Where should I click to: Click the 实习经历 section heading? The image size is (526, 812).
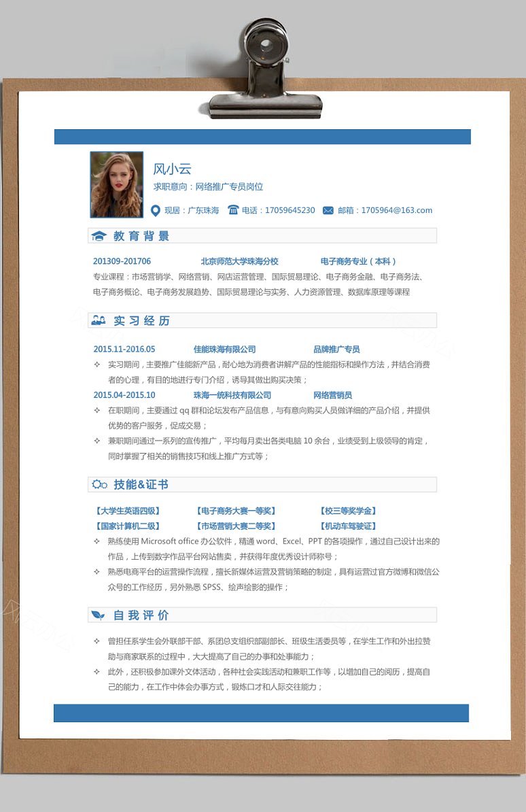tap(141, 320)
